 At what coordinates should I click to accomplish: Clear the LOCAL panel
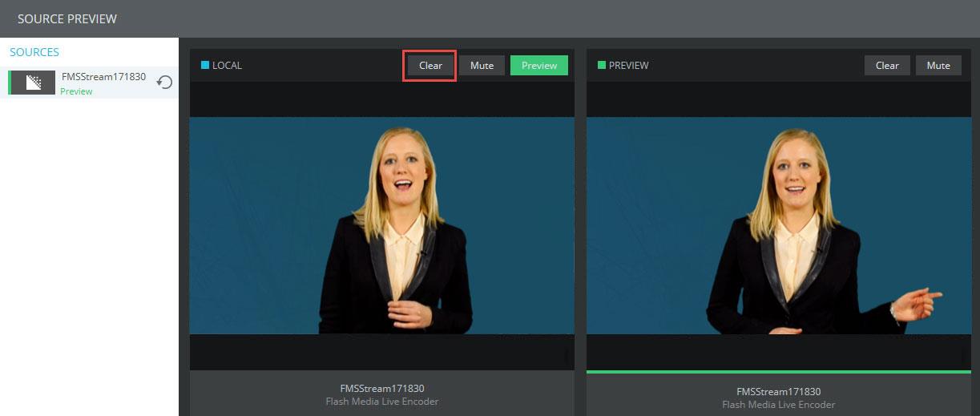click(x=430, y=66)
